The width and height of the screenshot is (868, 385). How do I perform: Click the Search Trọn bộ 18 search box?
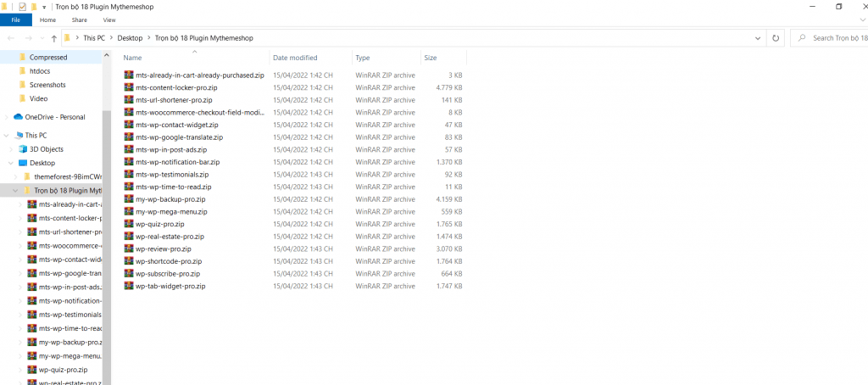coord(835,38)
